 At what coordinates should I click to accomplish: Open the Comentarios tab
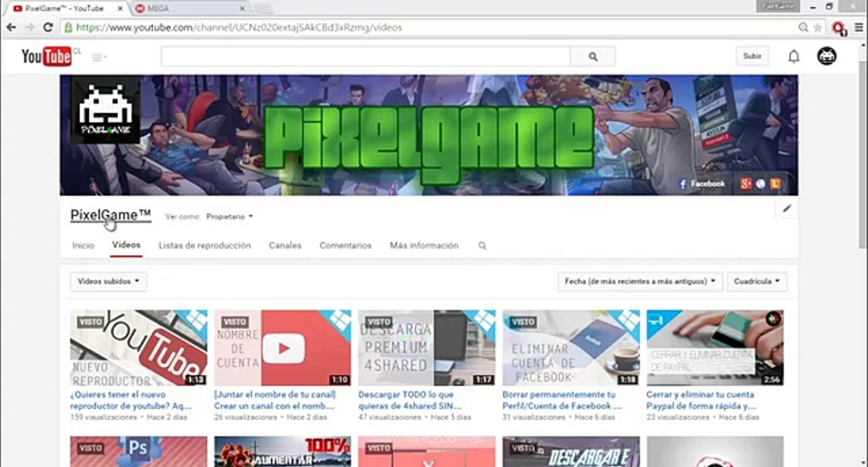346,246
